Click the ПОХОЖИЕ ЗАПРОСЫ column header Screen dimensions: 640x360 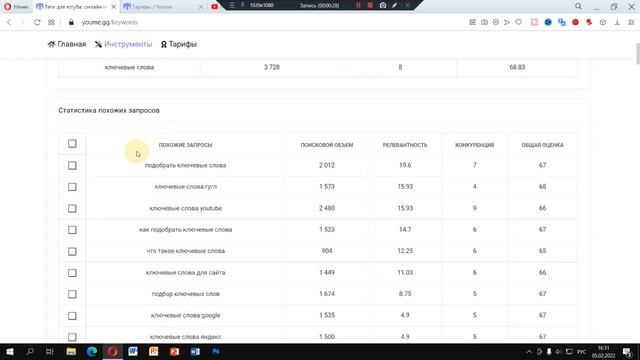pos(185,145)
